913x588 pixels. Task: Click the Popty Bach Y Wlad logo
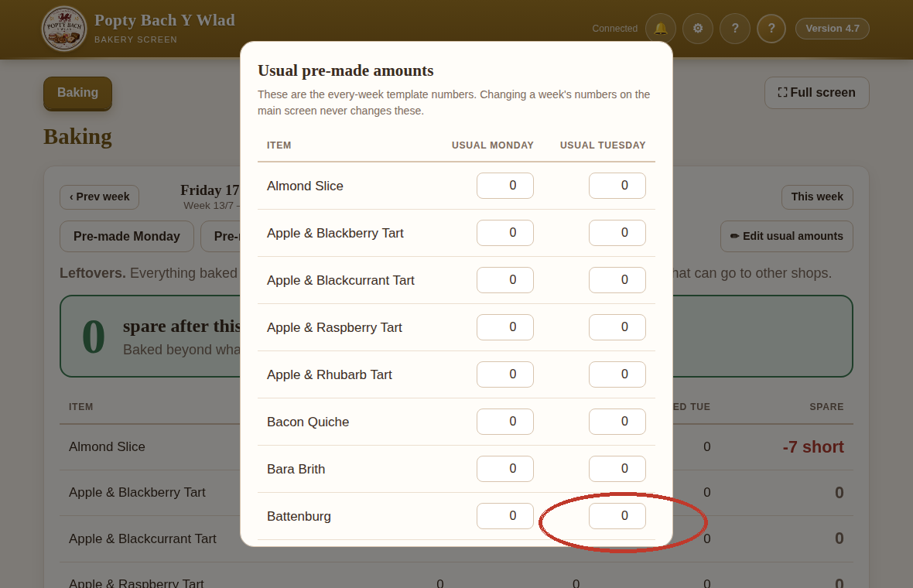pos(64,29)
